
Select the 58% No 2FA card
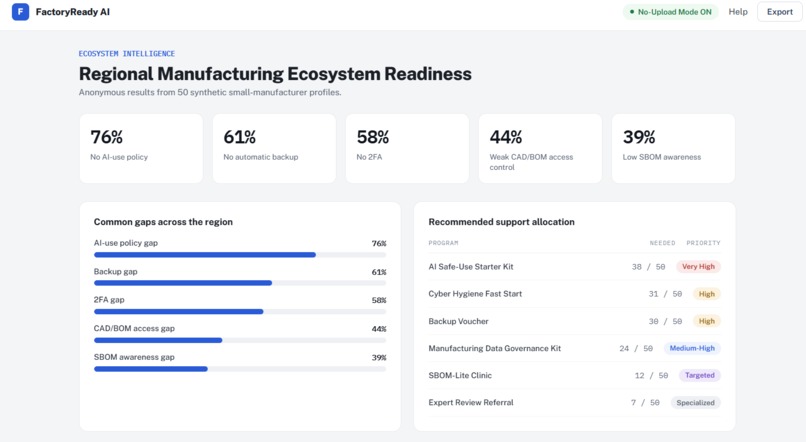(407, 149)
